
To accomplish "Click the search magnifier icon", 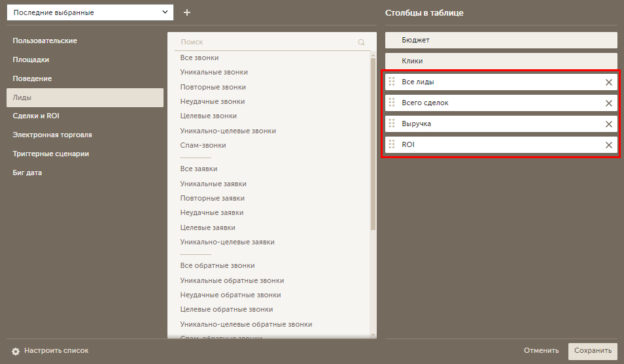I will click(x=361, y=42).
